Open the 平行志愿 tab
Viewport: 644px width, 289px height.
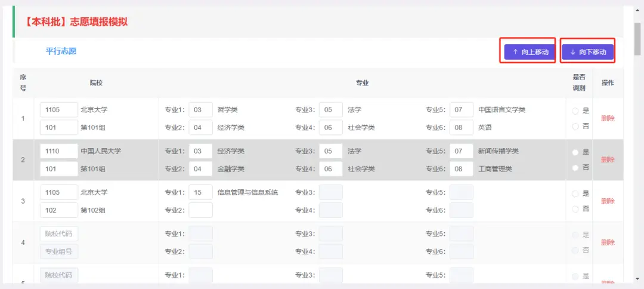coord(61,51)
